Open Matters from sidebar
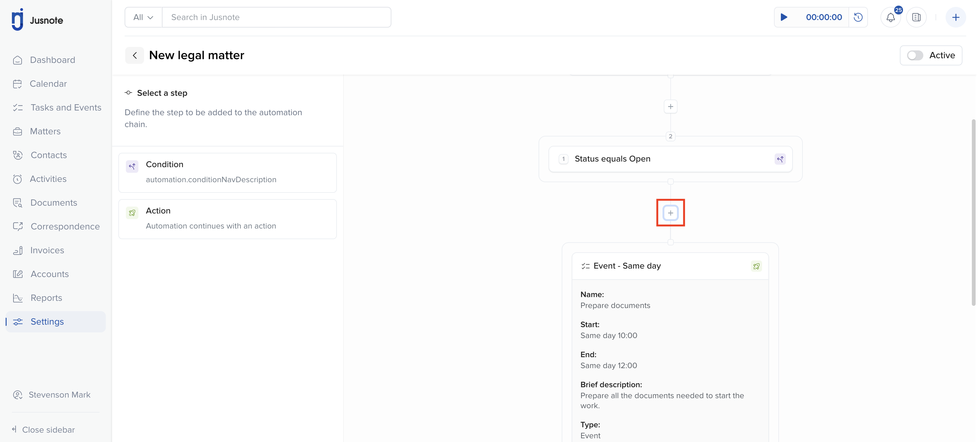The image size is (980, 442). (x=45, y=131)
